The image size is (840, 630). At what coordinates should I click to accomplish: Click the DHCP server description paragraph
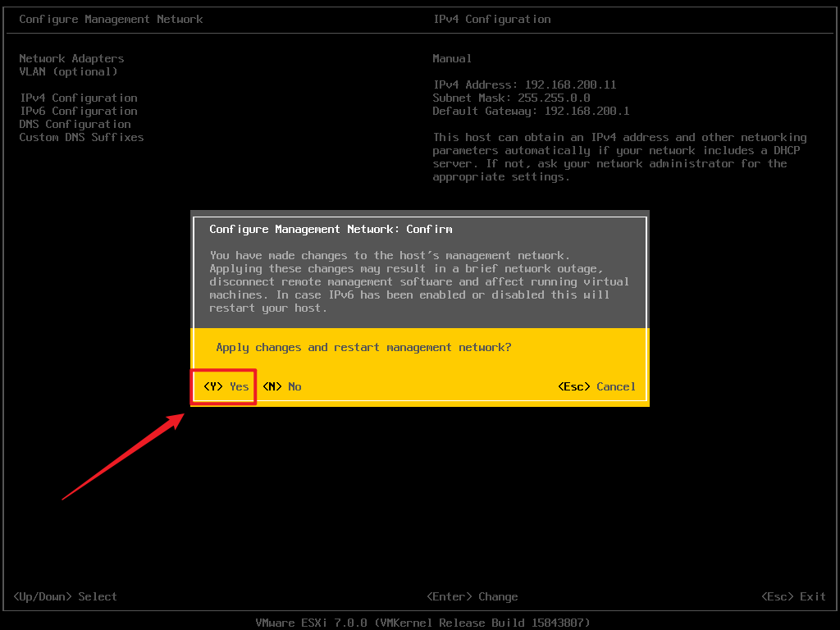coord(620,157)
